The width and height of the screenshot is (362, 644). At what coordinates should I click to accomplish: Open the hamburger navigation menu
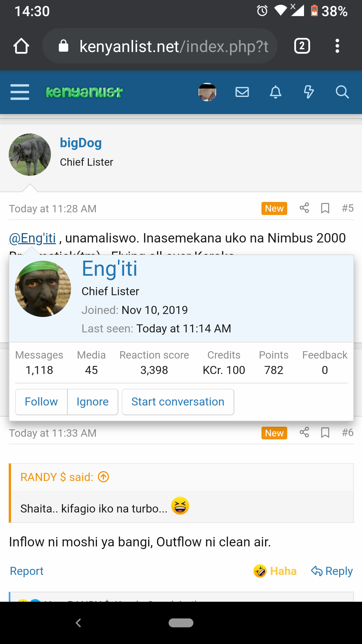tap(20, 92)
